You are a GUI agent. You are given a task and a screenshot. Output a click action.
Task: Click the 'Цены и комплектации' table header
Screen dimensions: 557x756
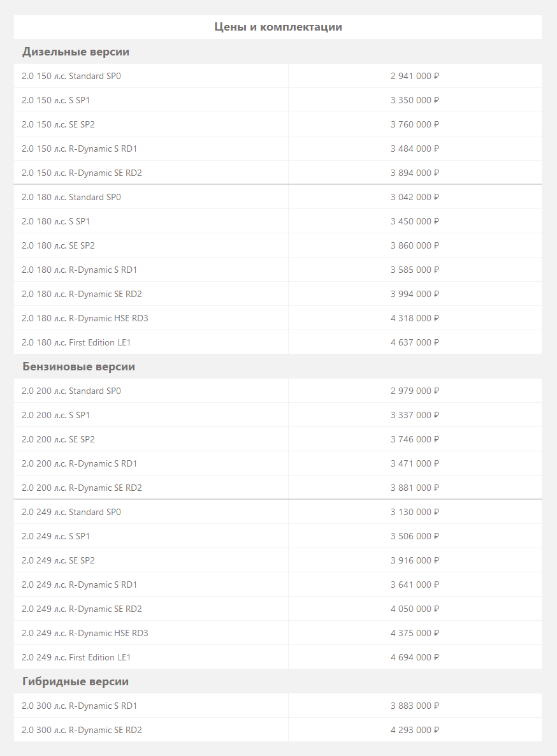(x=278, y=27)
